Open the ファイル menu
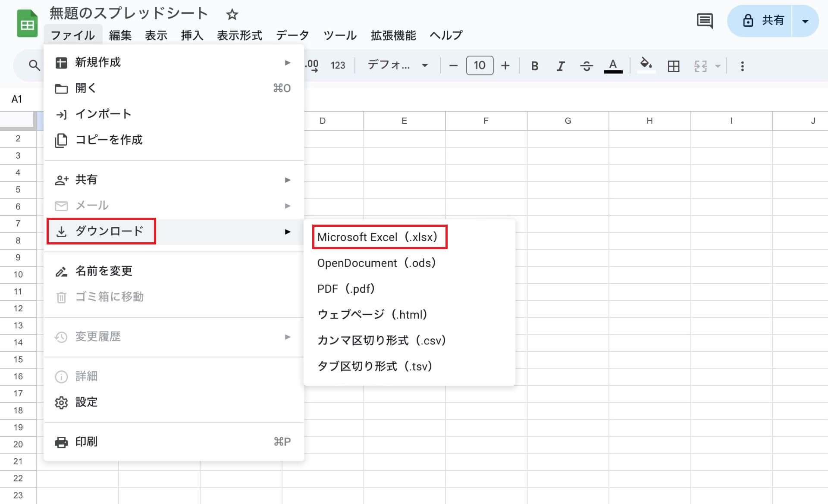The image size is (828, 504). tap(72, 35)
